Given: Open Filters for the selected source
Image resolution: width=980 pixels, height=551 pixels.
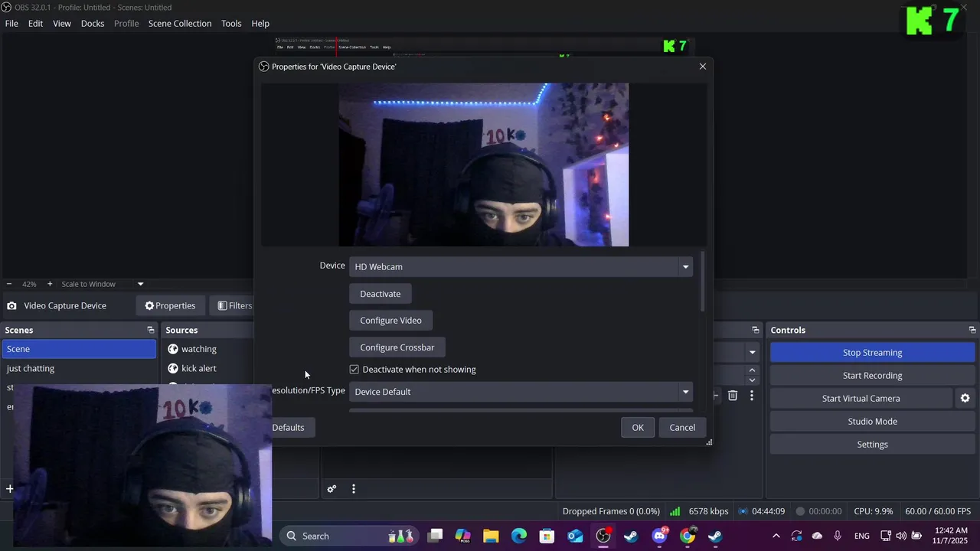Looking at the screenshot, I should (x=235, y=305).
